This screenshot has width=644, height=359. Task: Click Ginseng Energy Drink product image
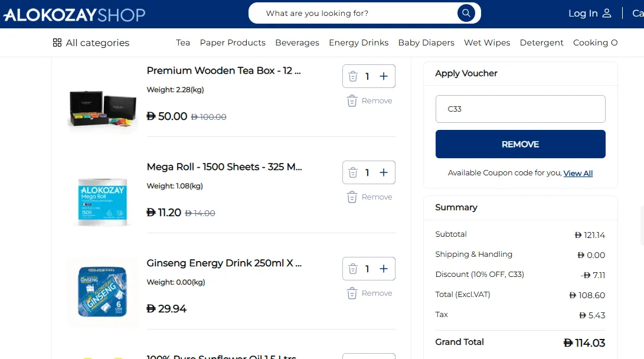103,292
